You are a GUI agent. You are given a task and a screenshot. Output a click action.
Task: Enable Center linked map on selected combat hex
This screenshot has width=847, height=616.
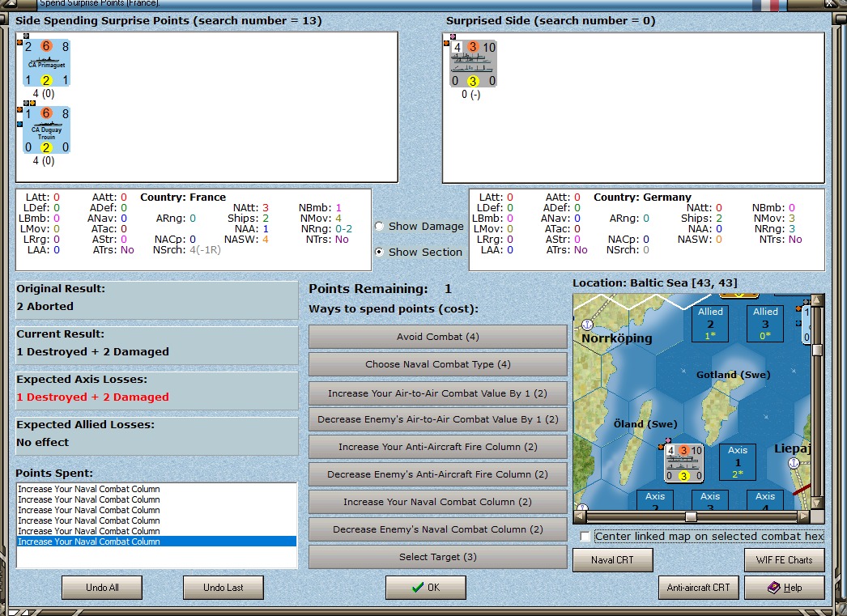[x=585, y=537]
